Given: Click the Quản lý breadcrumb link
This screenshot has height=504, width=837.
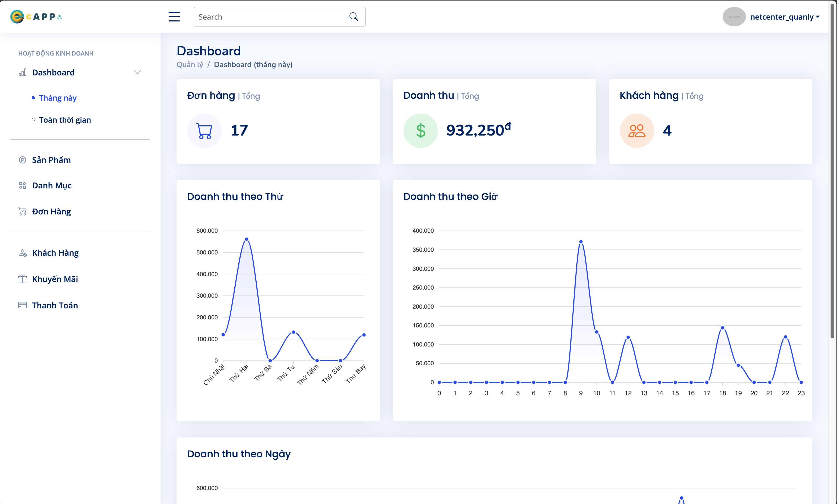Looking at the screenshot, I should 190,64.
